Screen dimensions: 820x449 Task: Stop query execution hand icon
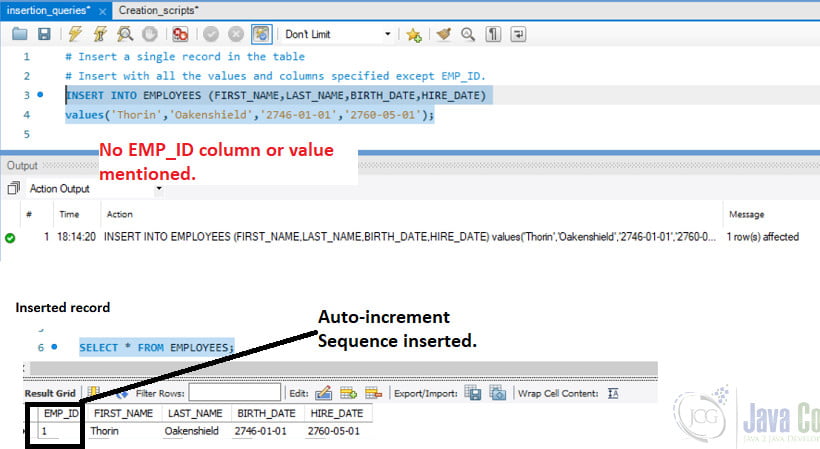click(150, 34)
